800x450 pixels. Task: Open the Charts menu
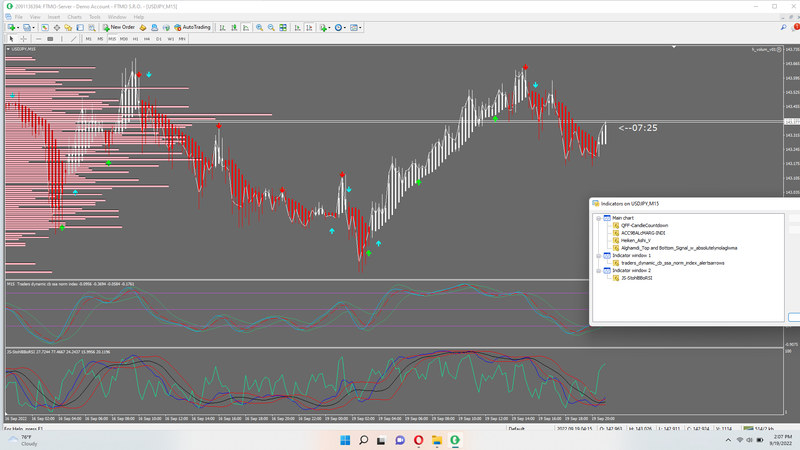pos(74,17)
